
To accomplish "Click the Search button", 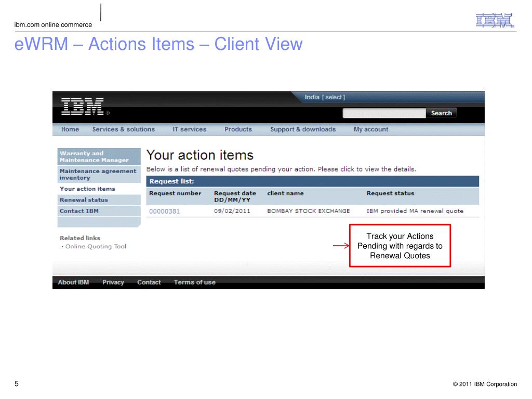I will click(x=442, y=113).
